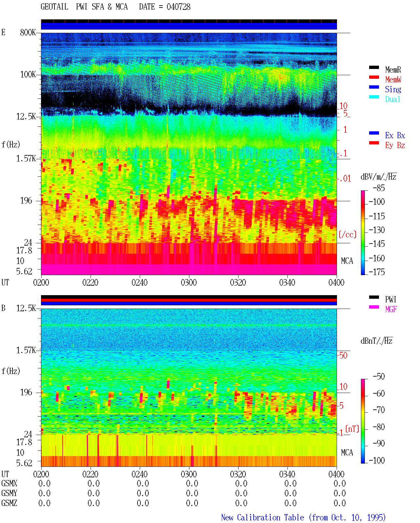
Task: Click the black PWI legend swatch
Action: 374,297
